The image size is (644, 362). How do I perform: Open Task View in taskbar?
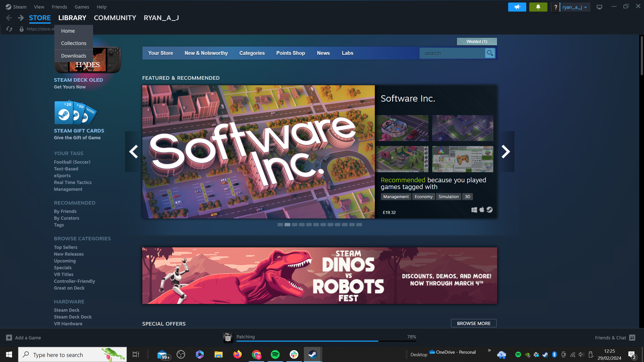point(136,354)
